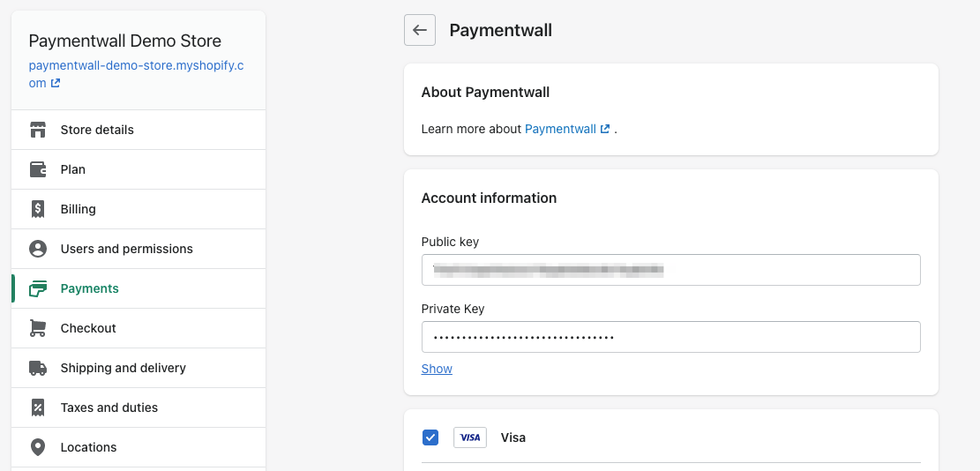
Task: Click the Account information heading
Action: click(x=489, y=198)
